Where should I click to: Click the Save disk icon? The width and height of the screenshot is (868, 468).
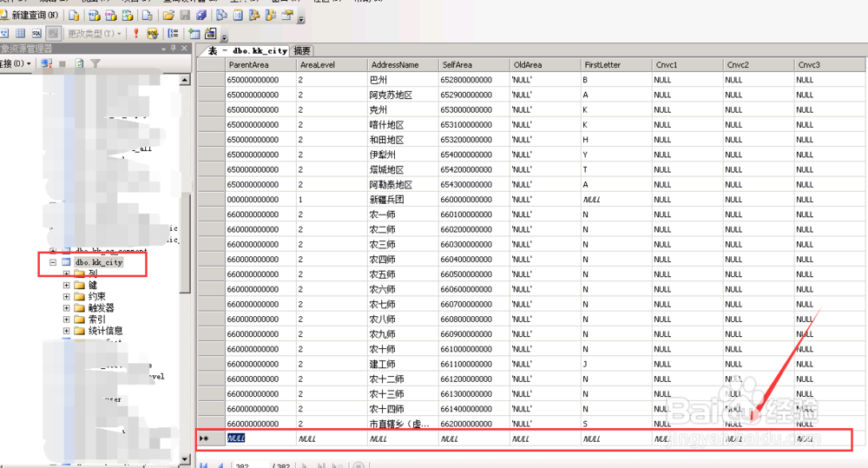pos(186,16)
